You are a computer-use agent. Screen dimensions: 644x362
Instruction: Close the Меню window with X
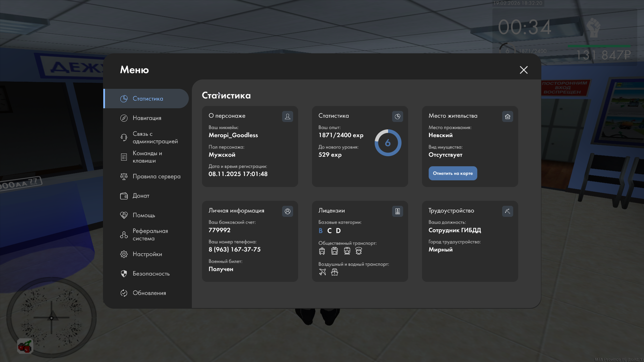pos(524,70)
